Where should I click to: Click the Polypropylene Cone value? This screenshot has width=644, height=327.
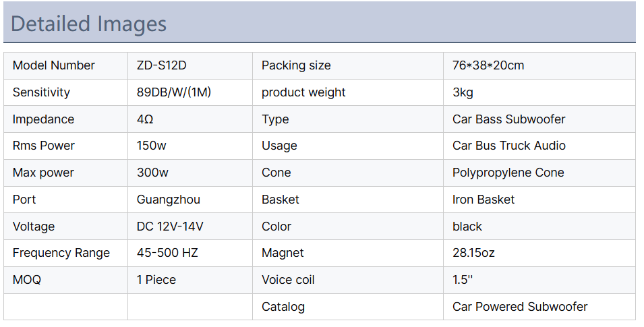click(508, 173)
